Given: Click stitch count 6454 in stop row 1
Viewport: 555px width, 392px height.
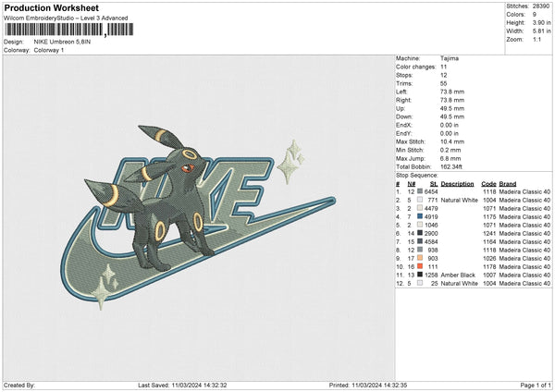Looking at the screenshot, I should (x=431, y=191).
